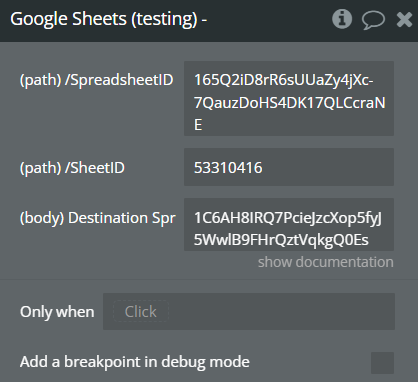Viewport: 418px width, 382px height.
Task: Close the Google Sheets property panel
Action: point(404,19)
